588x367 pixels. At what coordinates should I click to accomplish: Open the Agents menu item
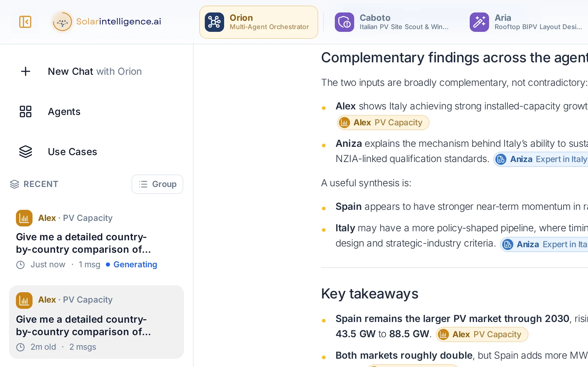(64, 111)
